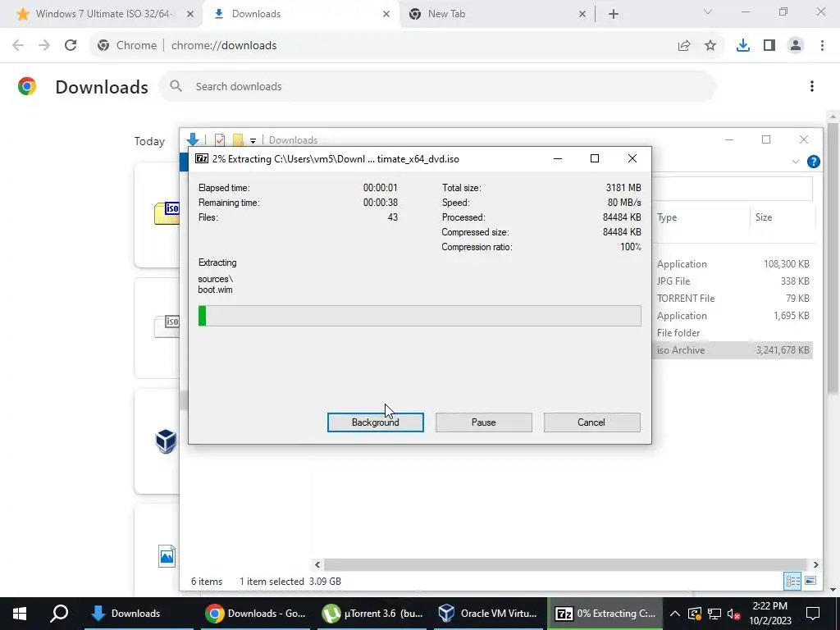The height and width of the screenshot is (630, 840).
Task: Close the Windows 7 Ultimate ISO tab
Action: [189, 14]
